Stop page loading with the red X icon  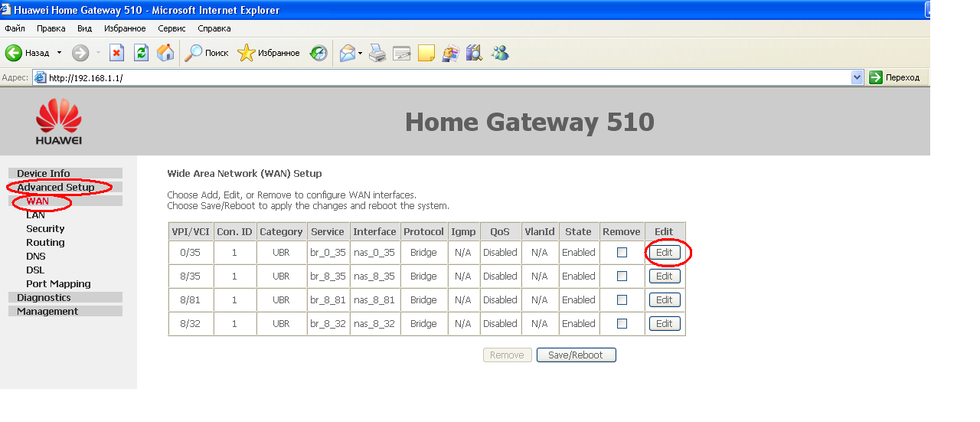click(x=116, y=53)
